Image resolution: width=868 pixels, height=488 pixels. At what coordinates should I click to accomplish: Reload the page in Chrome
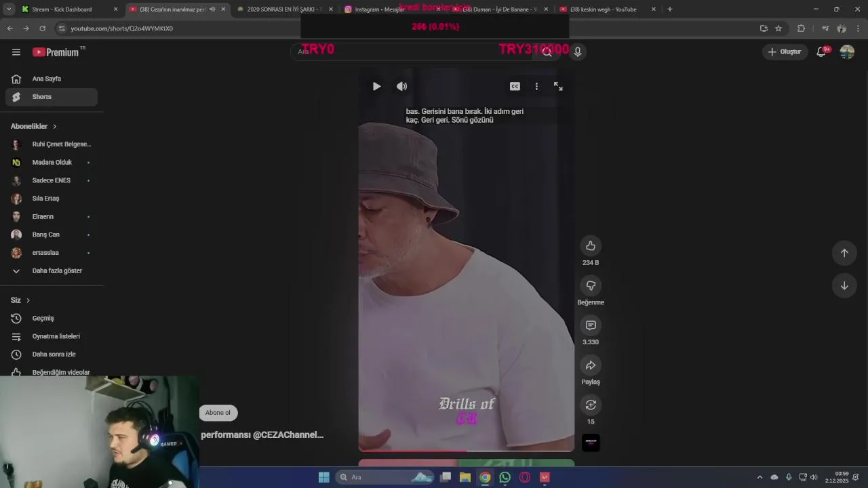pos(42,28)
